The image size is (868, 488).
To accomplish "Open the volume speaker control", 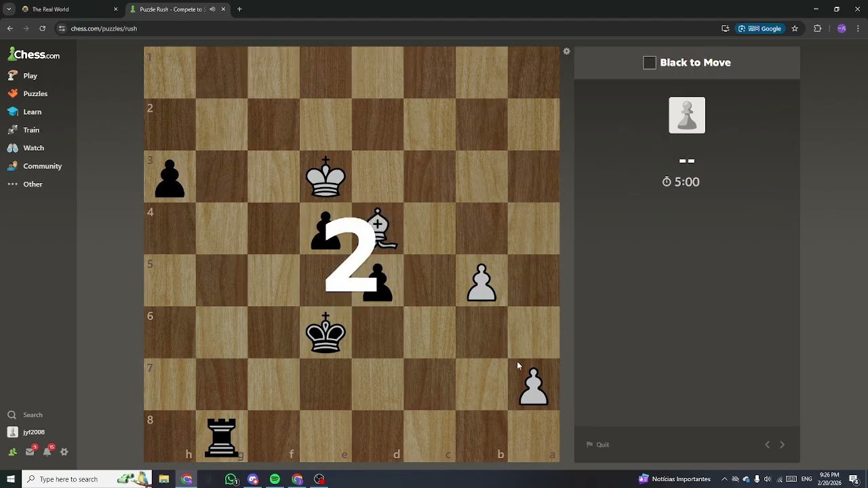I will pyautogui.click(x=768, y=479).
